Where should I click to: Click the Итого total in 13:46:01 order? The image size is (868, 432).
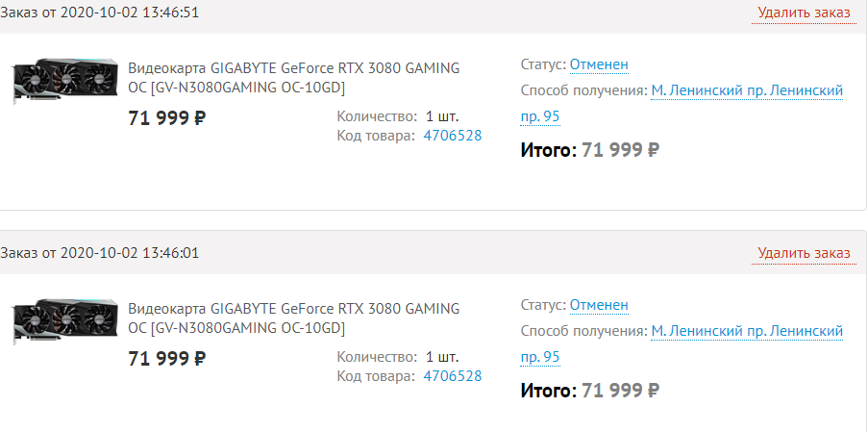pos(589,391)
